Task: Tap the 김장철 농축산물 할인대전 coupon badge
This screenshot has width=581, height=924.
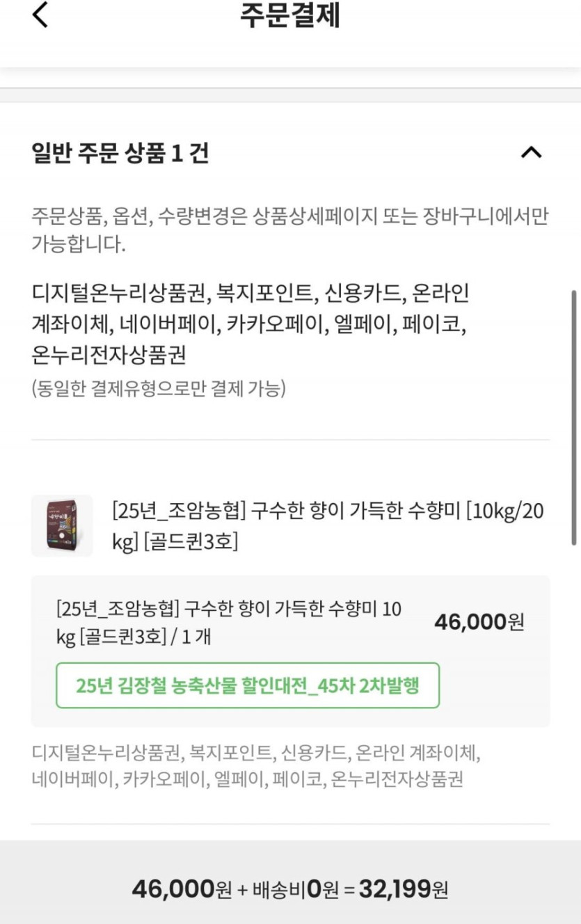Action: coord(248,685)
